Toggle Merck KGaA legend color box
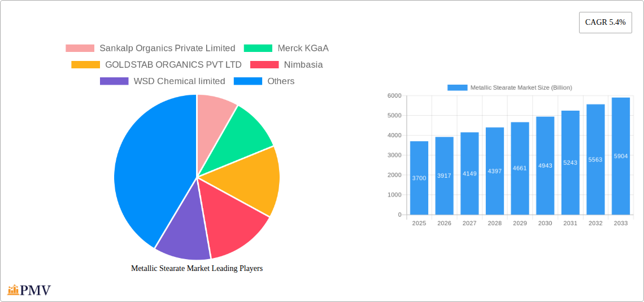 (258, 49)
